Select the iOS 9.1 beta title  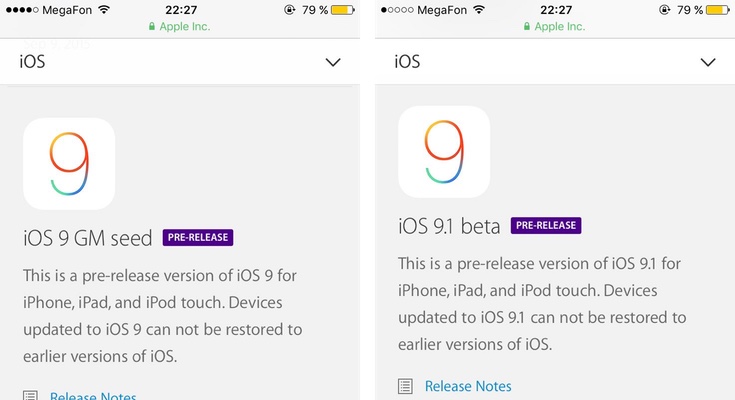[x=450, y=226]
